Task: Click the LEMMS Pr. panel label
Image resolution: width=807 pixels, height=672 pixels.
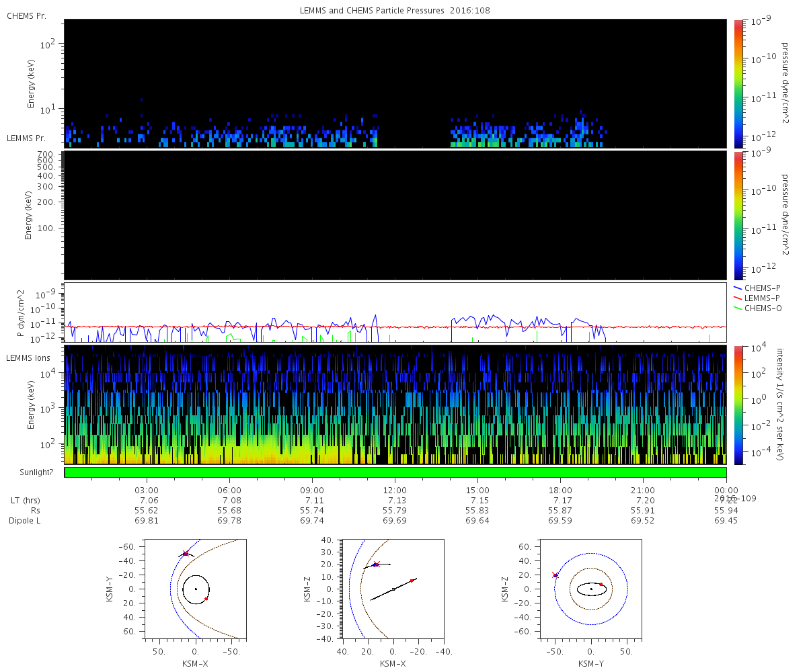Action: pos(27,138)
